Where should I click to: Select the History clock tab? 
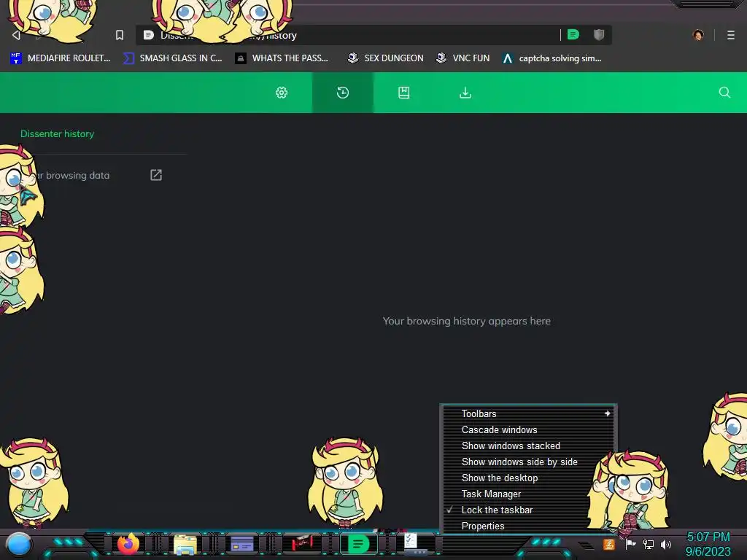click(x=343, y=93)
